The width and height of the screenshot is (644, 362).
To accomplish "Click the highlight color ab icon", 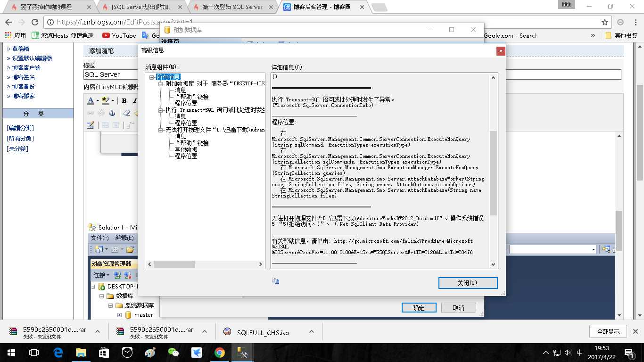I will [x=105, y=100].
